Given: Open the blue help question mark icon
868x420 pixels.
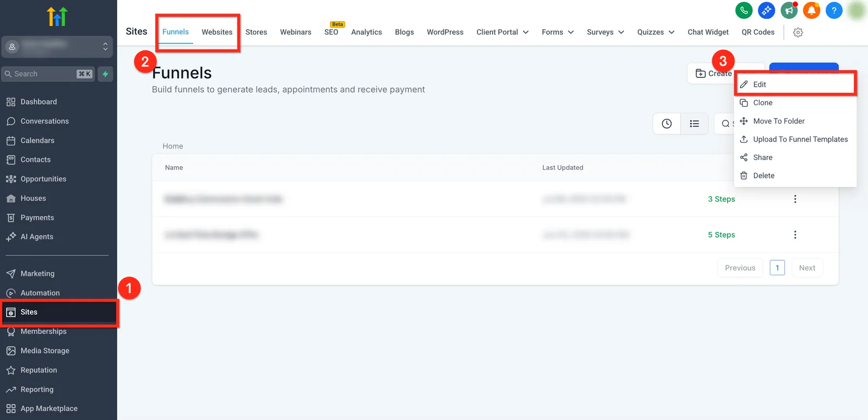Looking at the screenshot, I should point(834,10).
